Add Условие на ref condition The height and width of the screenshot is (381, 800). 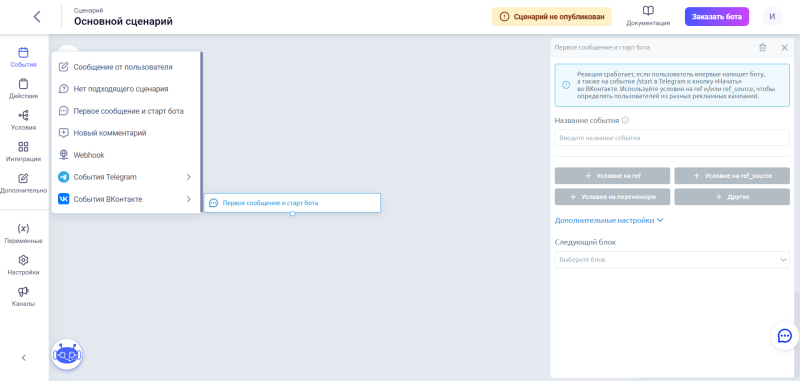[x=612, y=175]
